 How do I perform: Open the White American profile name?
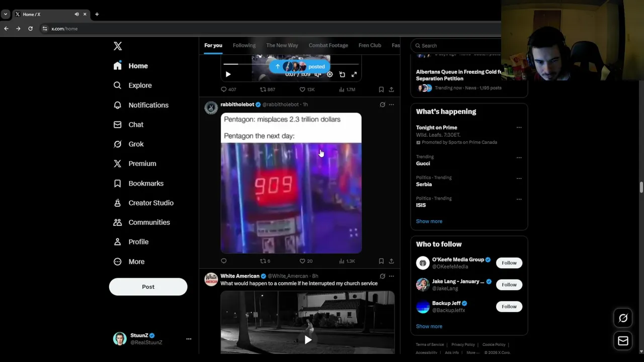click(240, 276)
